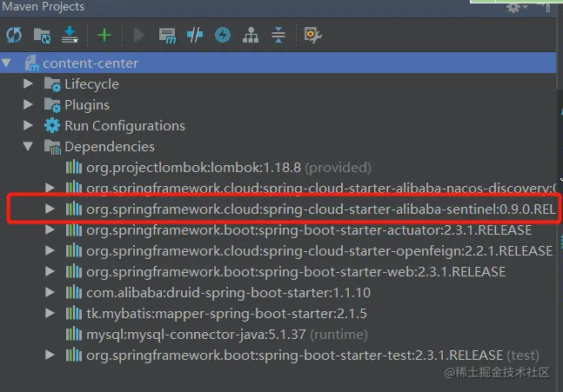
Task: Select org.projectlombok:lombok:1.18.8 dependency
Action: [x=278, y=167]
